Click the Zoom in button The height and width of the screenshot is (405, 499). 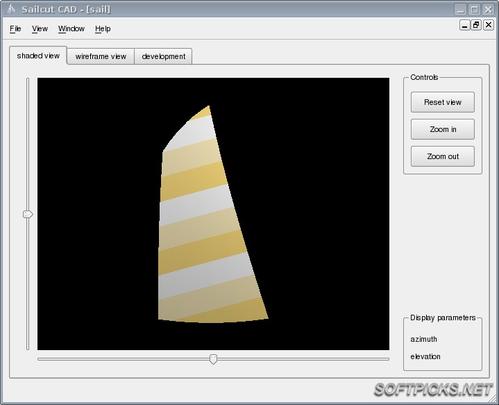[x=442, y=129]
